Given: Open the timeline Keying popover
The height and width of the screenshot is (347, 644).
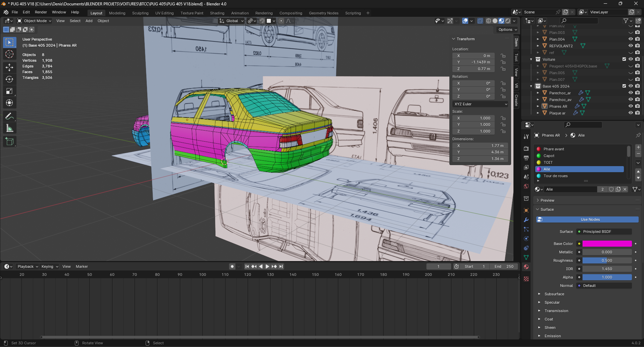Looking at the screenshot, I should [x=50, y=266].
